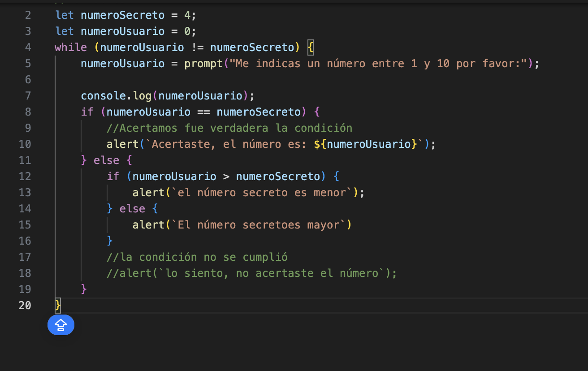The height and width of the screenshot is (371, 588).
Task: Click the 'while' keyword
Action: 71,47
